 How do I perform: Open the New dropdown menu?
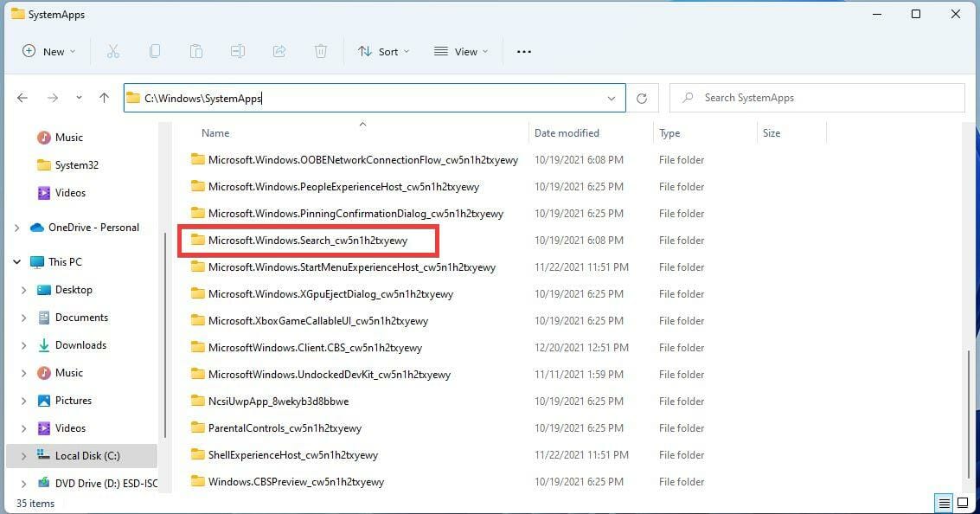(x=48, y=51)
